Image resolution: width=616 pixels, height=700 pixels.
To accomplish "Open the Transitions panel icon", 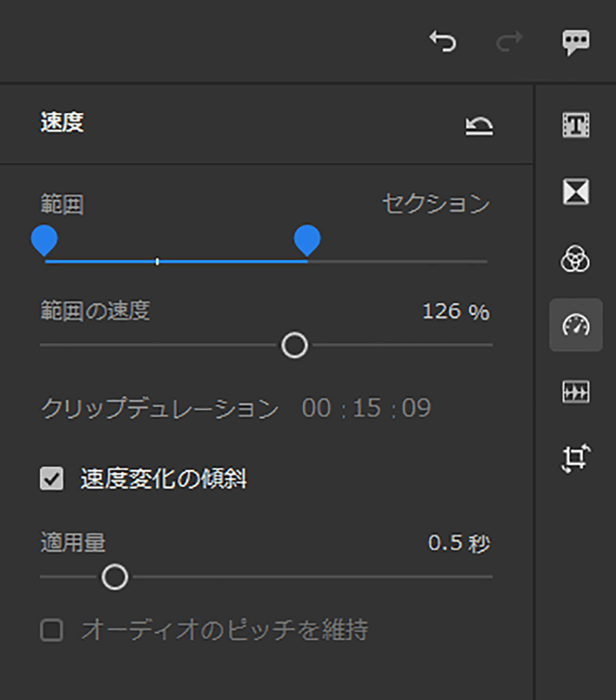I will 576,192.
